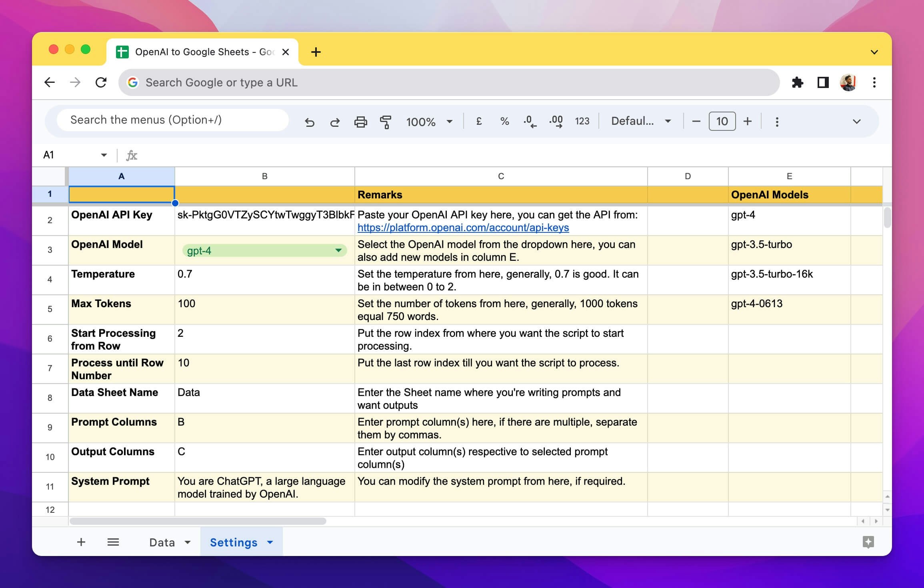924x588 pixels.
Task: Add a new sheet with plus icon
Action: 81,542
